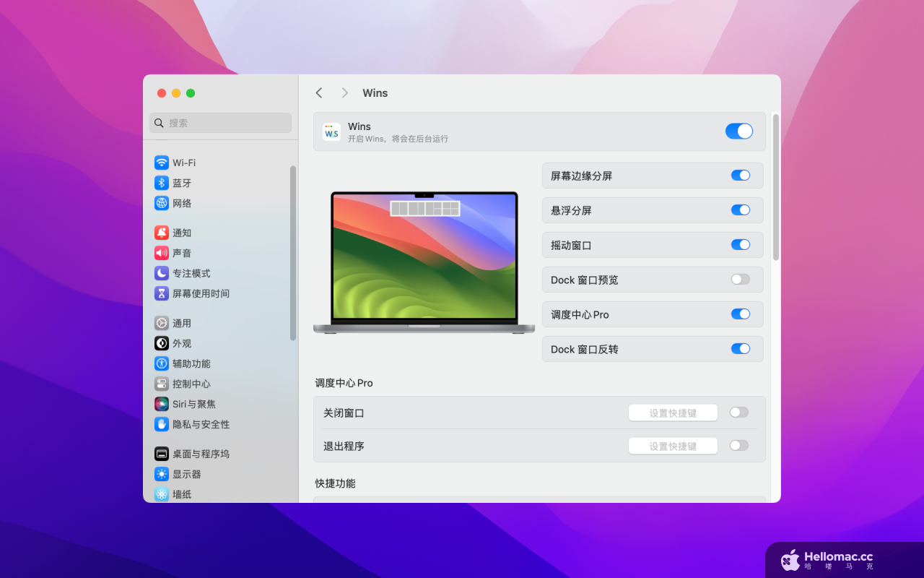Click the Wins app icon
924x578 pixels.
pos(331,131)
